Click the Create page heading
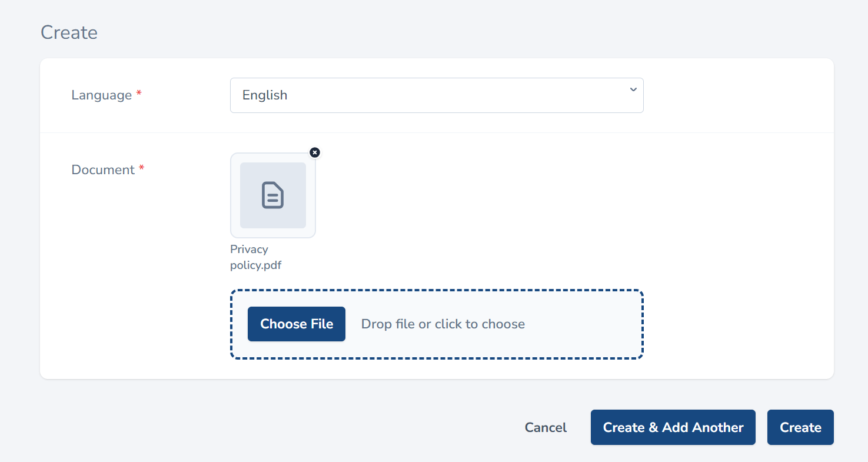Image resolution: width=868 pixels, height=462 pixels. 69,32
